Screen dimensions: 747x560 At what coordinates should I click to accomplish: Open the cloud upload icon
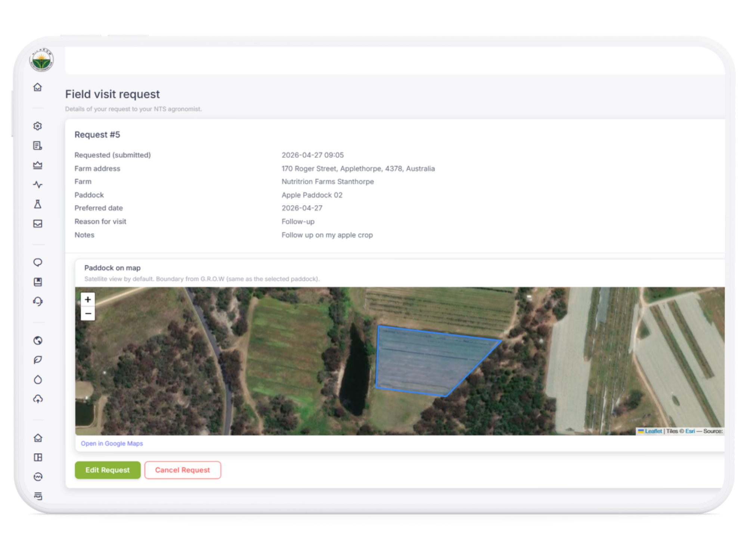[38, 399]
